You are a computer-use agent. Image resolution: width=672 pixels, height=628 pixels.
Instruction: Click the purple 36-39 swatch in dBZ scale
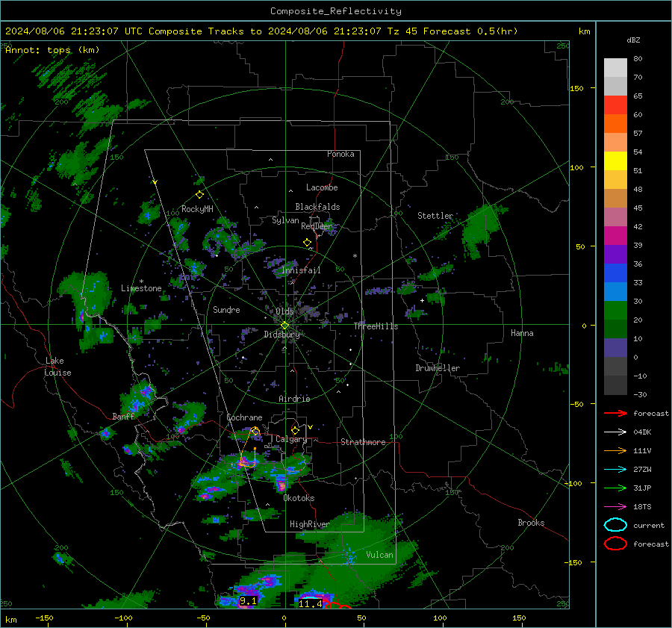(x=615, y=254)
